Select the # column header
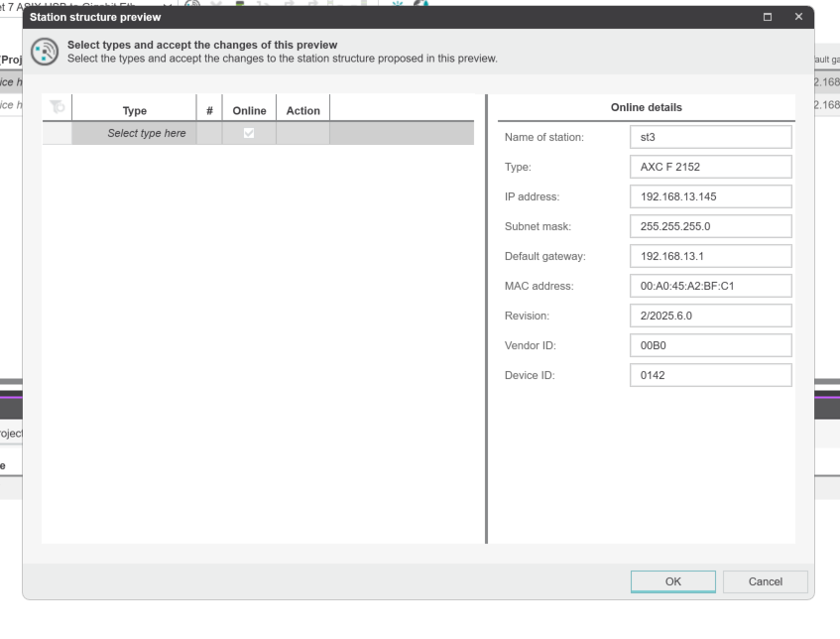 (x=209, y=110)
